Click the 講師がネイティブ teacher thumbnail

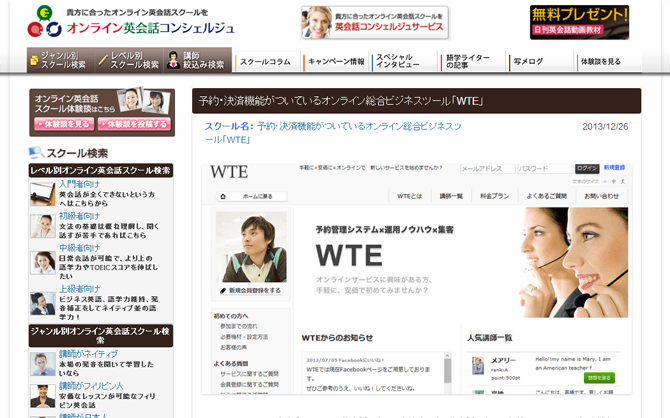coord(43,364)
